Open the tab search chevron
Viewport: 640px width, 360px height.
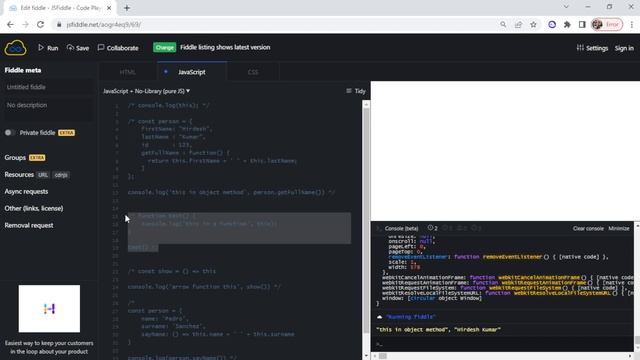(566, 7)
